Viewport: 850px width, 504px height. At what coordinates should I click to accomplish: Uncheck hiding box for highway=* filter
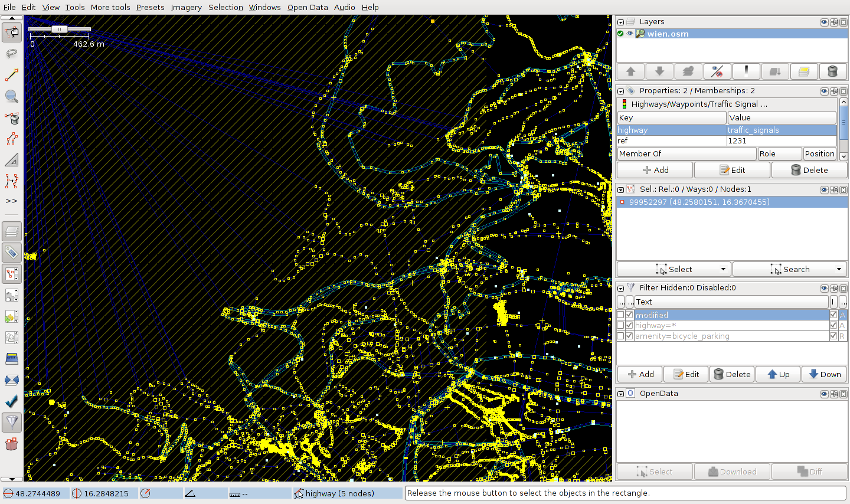(x=629, y=325)
